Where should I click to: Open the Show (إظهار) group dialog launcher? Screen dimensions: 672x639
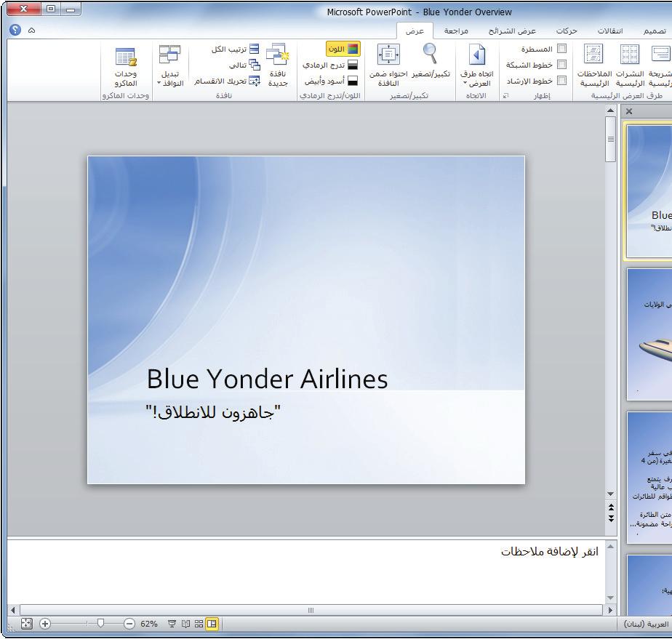[x=505, y=95]
